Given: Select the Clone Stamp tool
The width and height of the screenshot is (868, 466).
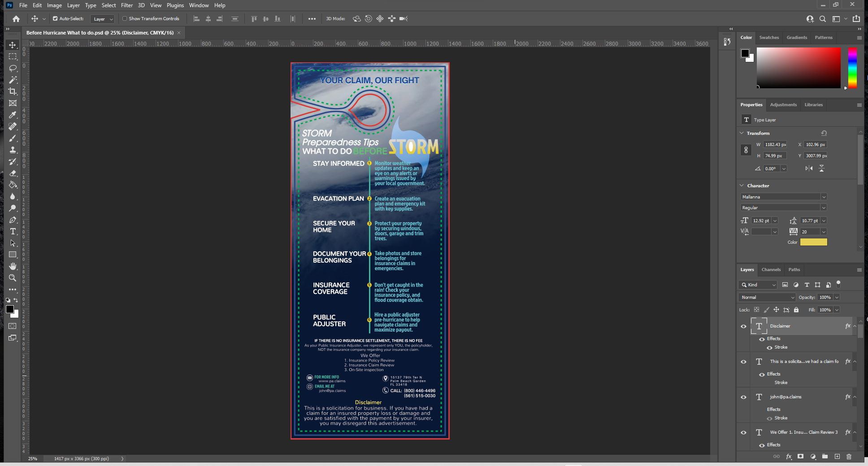Looking at the screenshot, I should tap(13, 150).
